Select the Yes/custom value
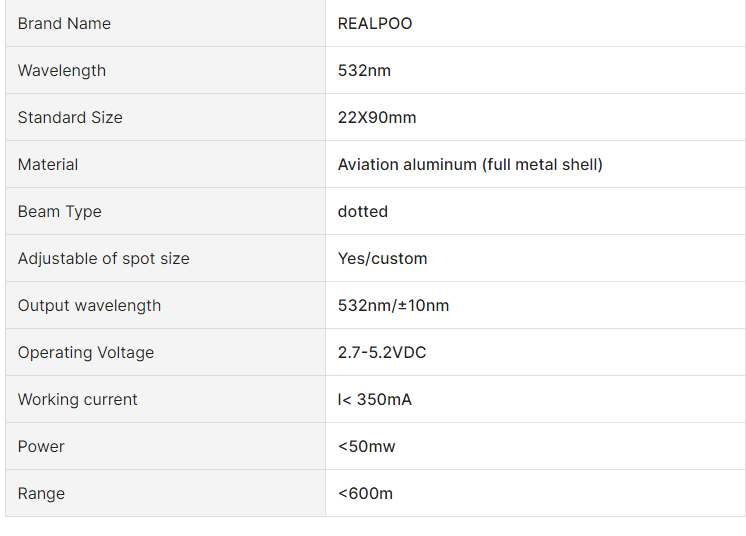 [x=383, y=259]
